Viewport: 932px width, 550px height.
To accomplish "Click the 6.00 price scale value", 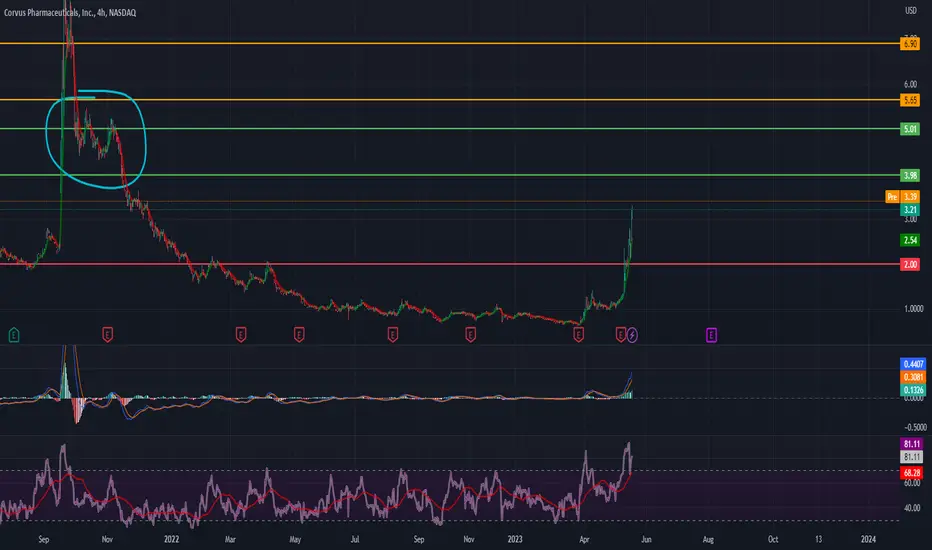I will coord(910,84).
